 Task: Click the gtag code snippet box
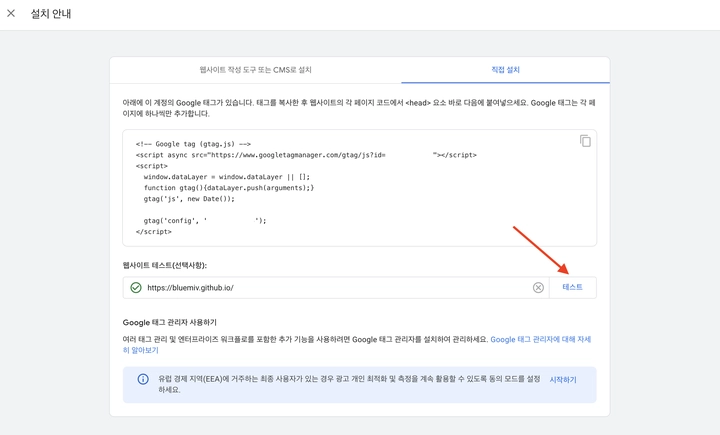tap(360, 188)
